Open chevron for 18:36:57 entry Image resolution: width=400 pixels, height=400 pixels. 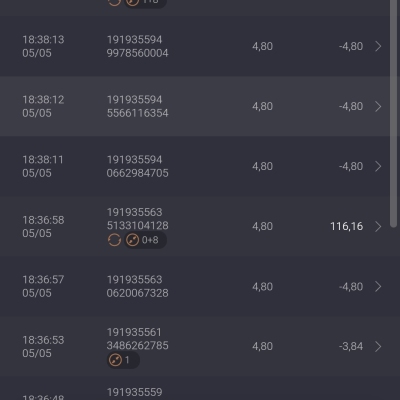tap(378, 286)
